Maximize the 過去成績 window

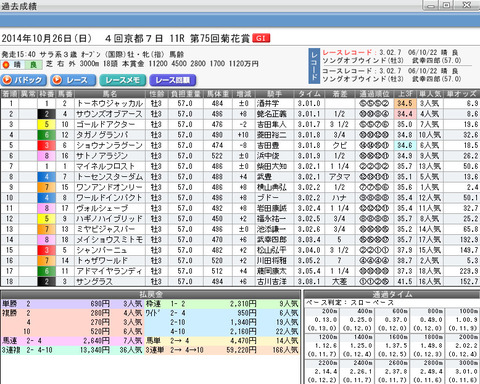447,5
